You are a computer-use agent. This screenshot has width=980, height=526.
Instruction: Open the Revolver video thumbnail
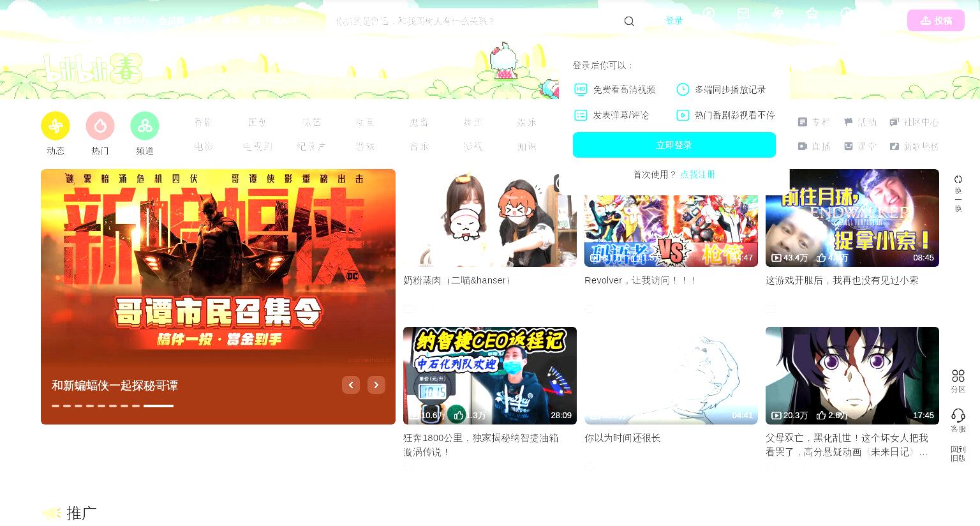671,230
